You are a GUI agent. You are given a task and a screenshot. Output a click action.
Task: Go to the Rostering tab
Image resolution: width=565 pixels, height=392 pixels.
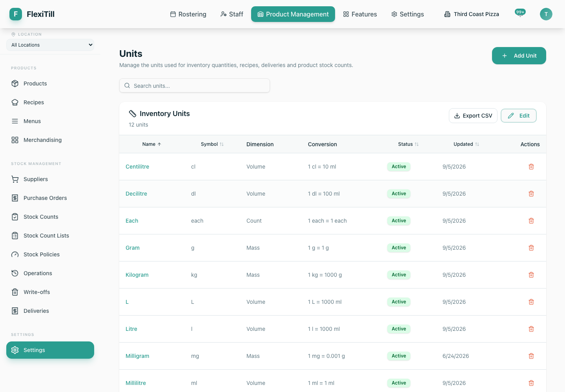point(188,14)
